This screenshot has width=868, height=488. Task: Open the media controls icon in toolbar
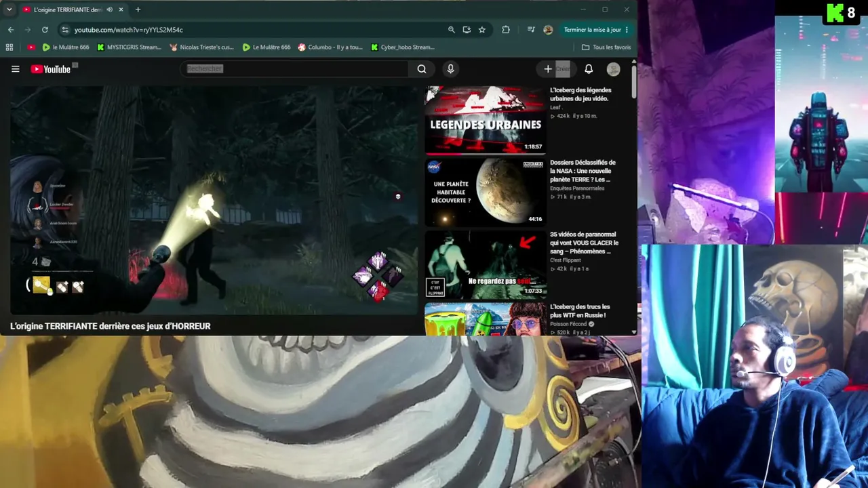[x=532, y=30]
